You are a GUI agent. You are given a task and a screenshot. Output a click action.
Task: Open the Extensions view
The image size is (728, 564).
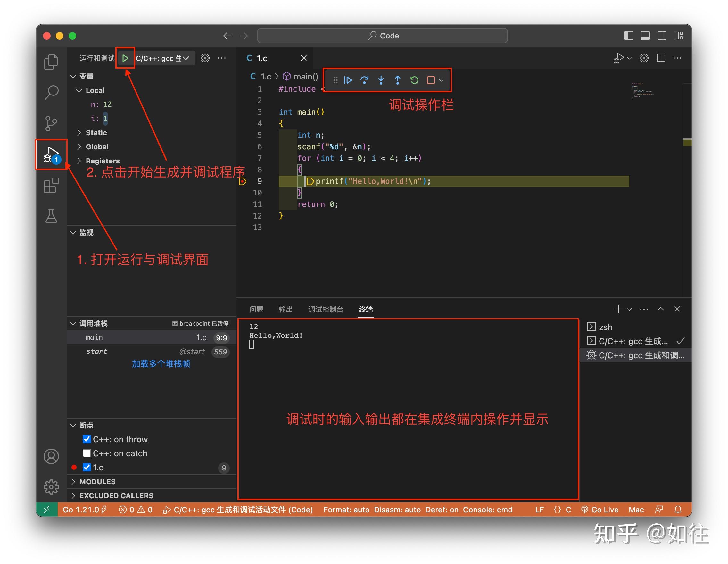51,186
